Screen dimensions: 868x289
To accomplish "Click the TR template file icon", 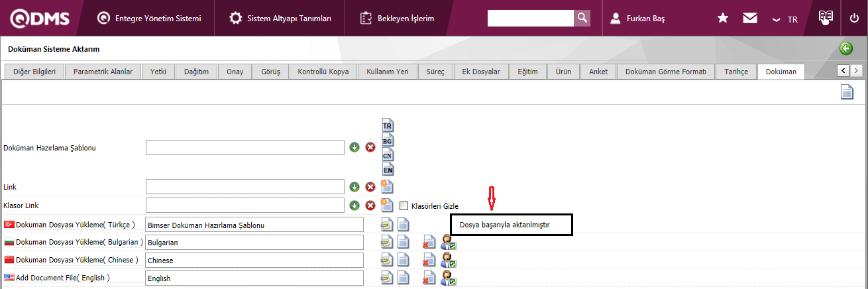I will [388, 125].
